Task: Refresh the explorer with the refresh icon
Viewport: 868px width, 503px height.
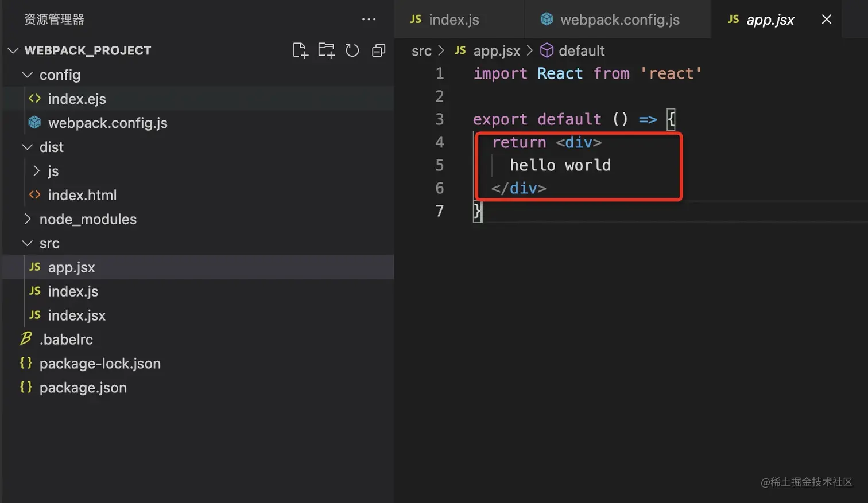Action: pyautogui.click(x=352, y=50)
